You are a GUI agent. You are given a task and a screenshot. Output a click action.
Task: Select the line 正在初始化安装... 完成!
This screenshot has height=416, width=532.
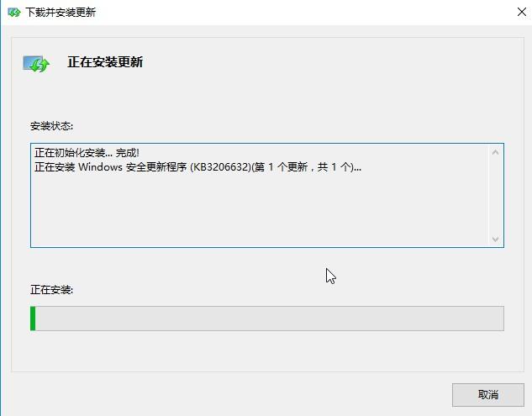(x=87, y=153)
